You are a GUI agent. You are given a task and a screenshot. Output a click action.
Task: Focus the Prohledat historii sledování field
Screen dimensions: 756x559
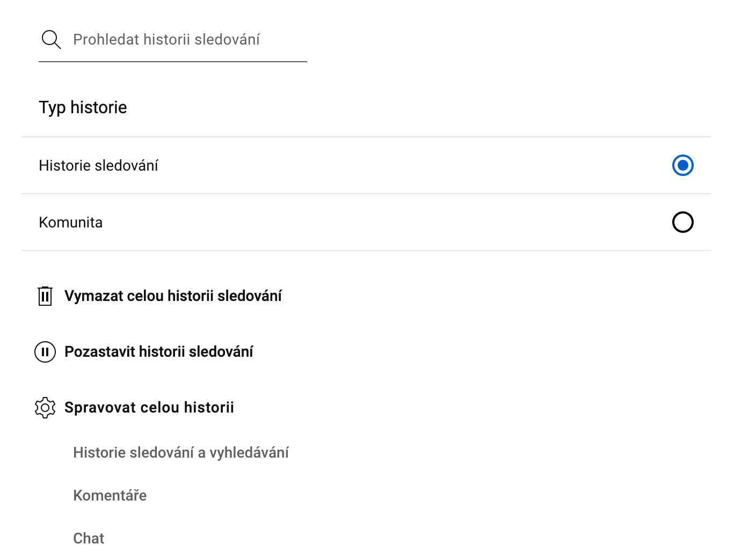183,40
